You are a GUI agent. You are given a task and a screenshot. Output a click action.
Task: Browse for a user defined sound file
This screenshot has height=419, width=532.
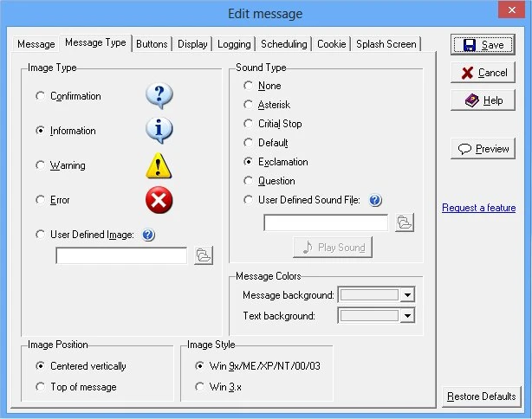click(404, 222)
